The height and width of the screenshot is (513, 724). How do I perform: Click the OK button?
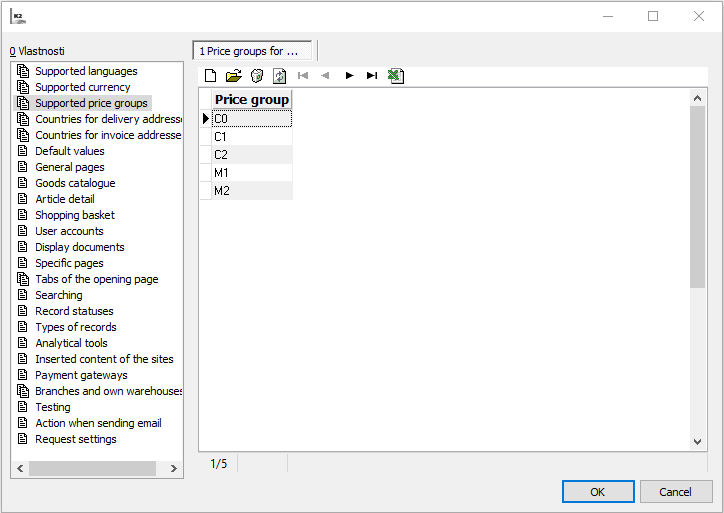coord(598,491)
